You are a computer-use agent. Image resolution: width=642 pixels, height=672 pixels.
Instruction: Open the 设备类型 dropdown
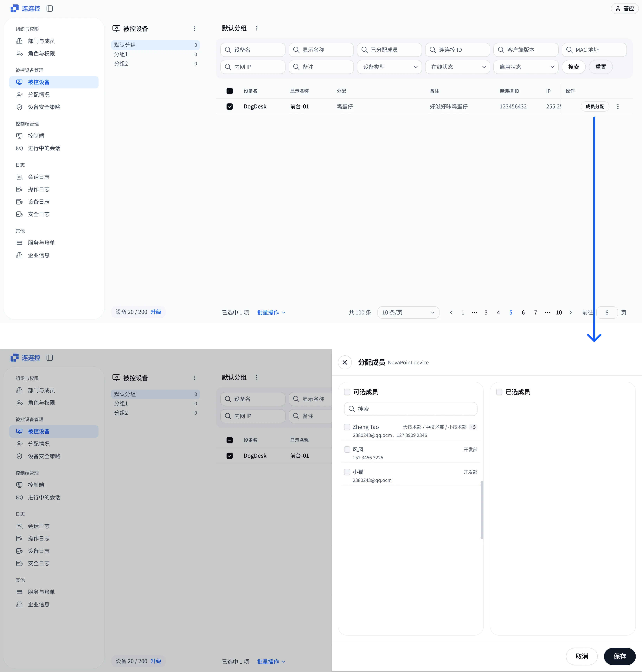tap(389, 67)
